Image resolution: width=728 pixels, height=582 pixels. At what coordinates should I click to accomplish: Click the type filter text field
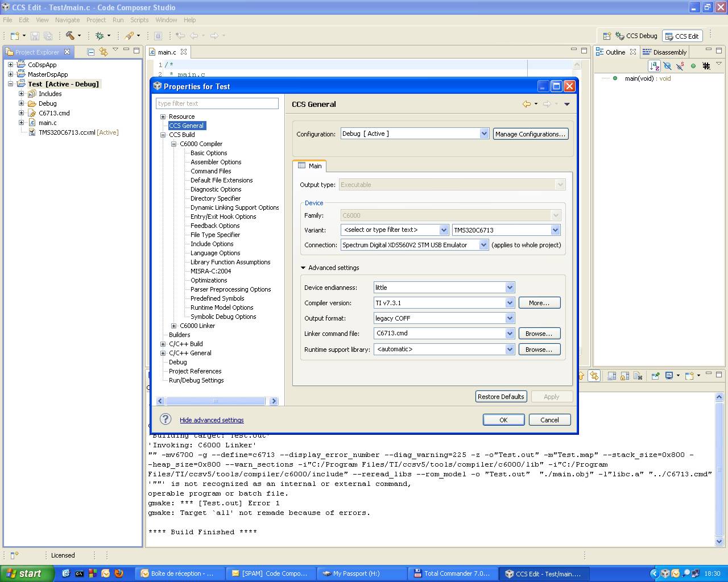click(217, 103)
